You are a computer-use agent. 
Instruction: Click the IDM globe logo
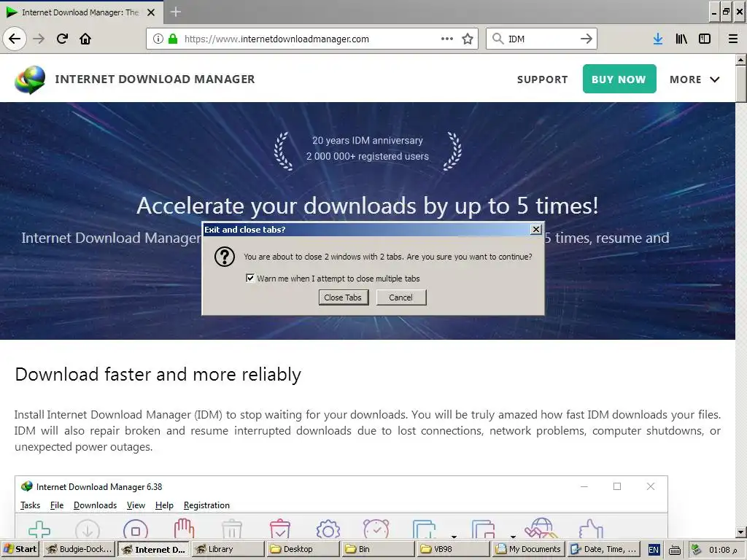click(x=30, y=79)
